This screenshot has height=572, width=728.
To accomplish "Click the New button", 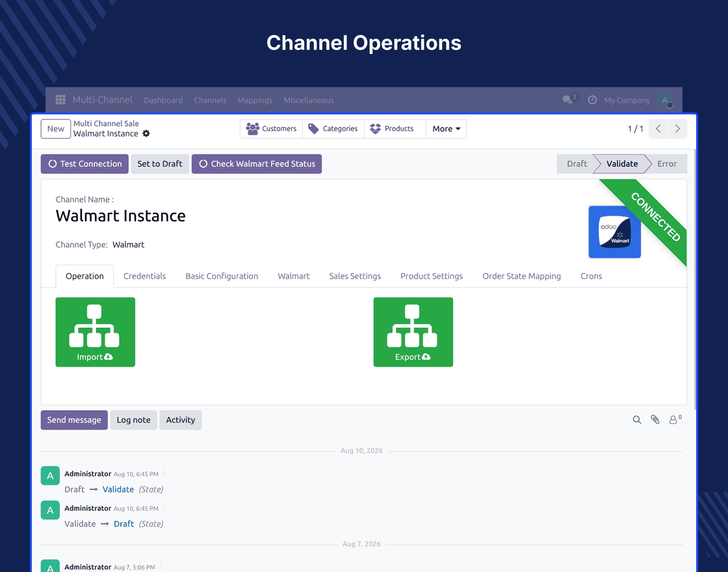I will (x=56, y=129).
